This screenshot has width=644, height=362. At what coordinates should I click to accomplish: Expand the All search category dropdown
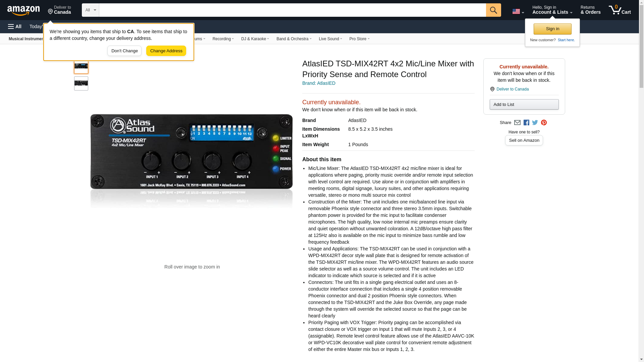90,10
